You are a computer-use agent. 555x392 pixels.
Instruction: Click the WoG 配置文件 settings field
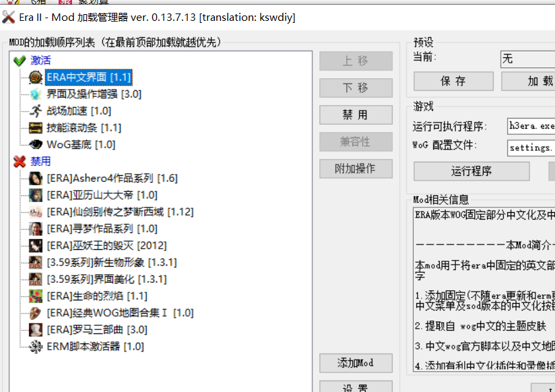click(x=531, y=147)
